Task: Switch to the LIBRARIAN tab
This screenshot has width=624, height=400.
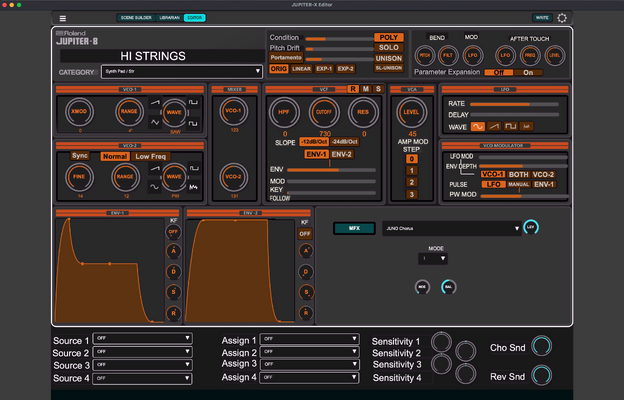Action: click(x=170, y=18)
